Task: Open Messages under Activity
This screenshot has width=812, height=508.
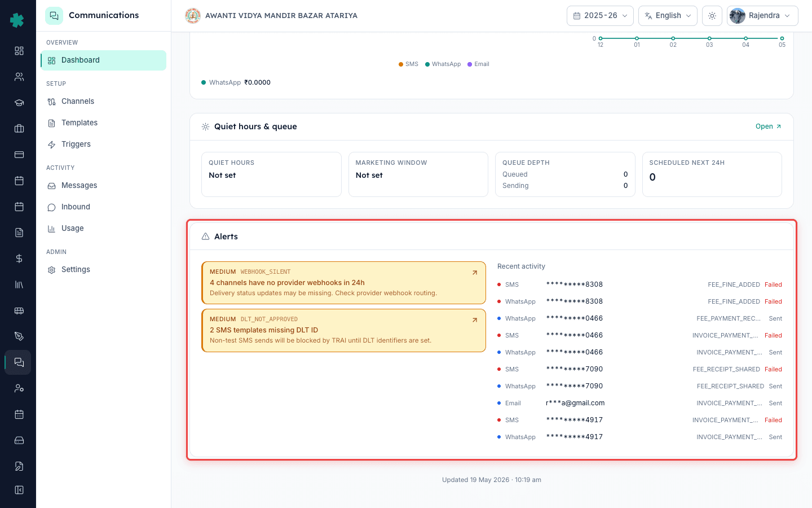Action: tap(104, 186)
